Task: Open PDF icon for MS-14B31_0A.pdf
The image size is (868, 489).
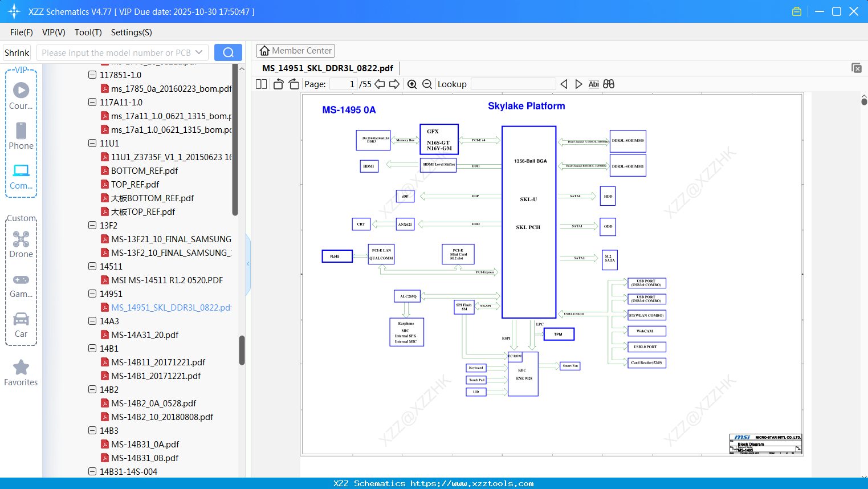Action: [x=105, y=444]
